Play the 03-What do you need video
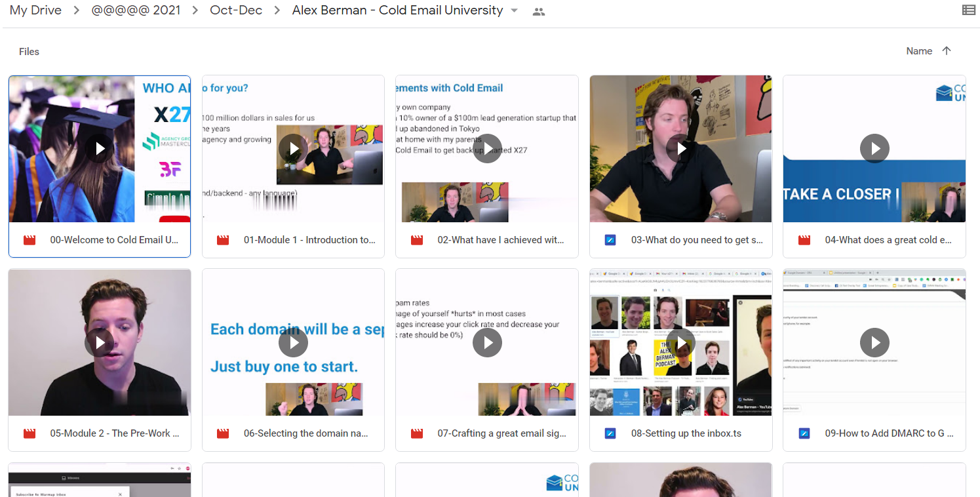980x497 pixels. (681, 149)
